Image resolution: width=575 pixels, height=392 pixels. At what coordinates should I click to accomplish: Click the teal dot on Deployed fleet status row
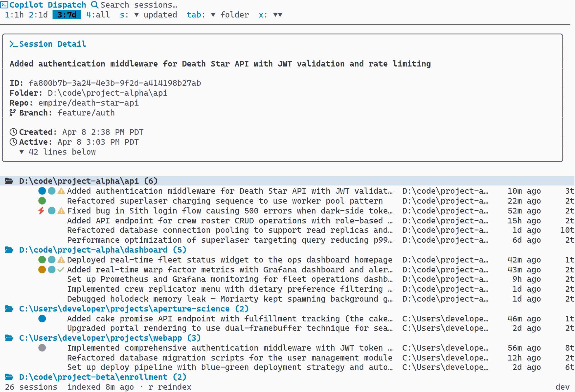52,260
